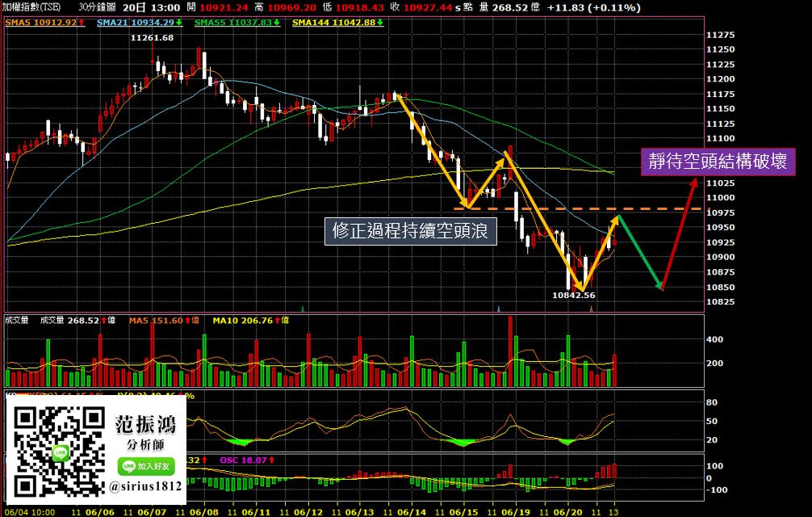
Task: Select the SMA55 11037.83 legend
Action: point(237,23)
